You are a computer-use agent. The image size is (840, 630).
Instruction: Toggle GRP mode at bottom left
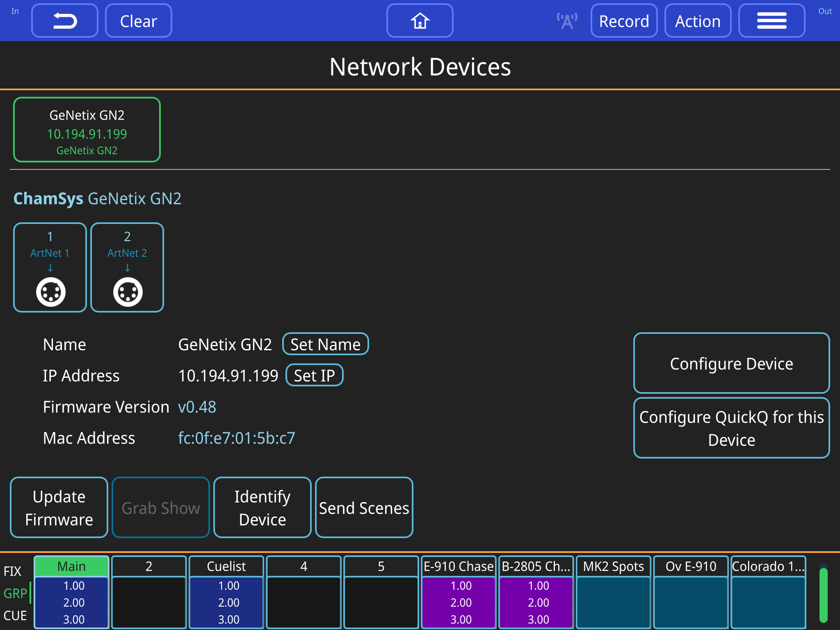tap(16, 592)
